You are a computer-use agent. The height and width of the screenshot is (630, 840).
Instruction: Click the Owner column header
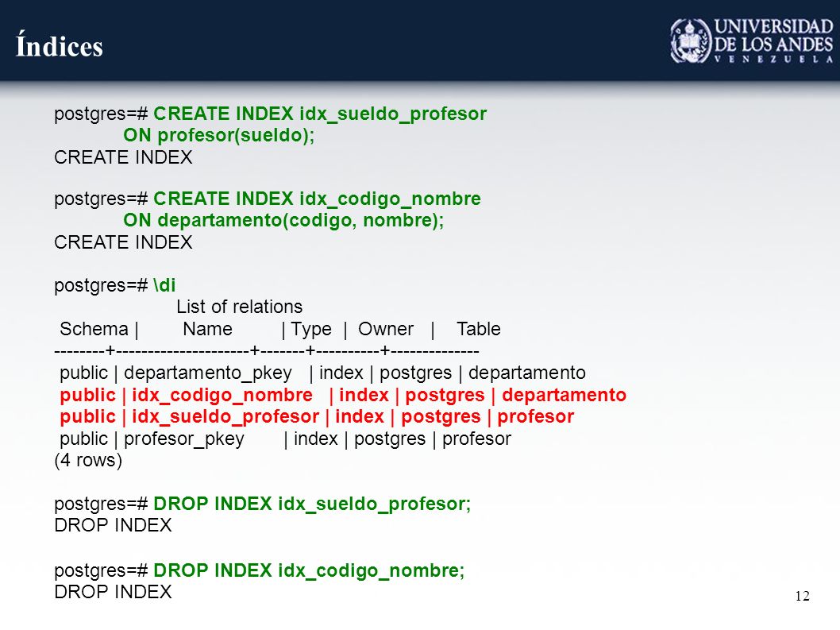pos(386,329)
